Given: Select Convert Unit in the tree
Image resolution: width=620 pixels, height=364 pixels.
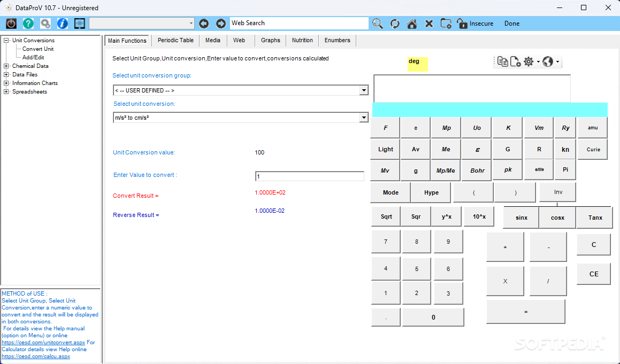Looking at the screenshot, I should click(38, 49).
